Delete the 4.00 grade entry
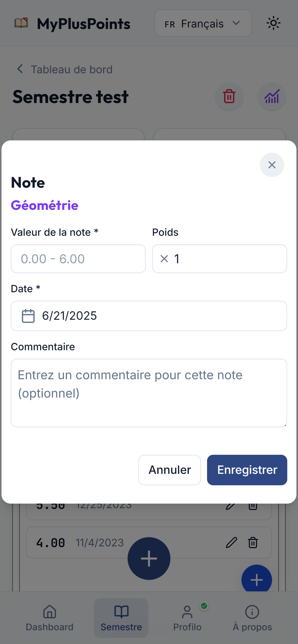The width and height of the screenshot is (298, 644). point(253,543)
